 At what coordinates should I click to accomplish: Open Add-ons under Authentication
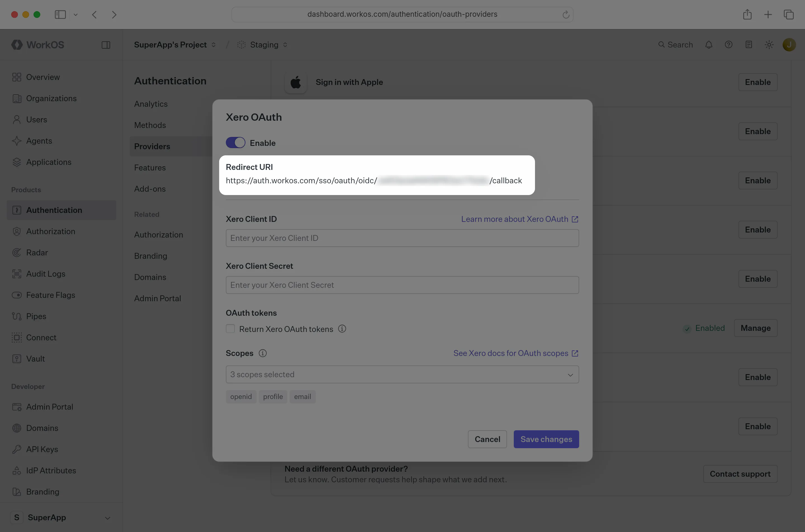[x=150, y=189]
